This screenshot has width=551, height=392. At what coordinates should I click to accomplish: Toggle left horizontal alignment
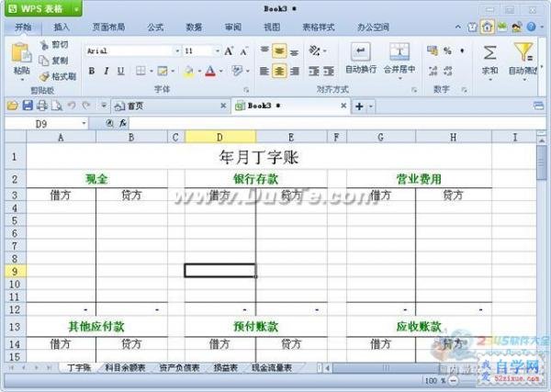[x=264, y=71]
